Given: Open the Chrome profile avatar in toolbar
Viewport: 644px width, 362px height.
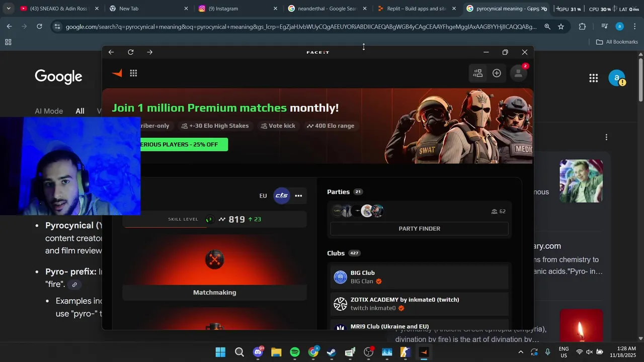Looking at the screenshot, I should (619, 27).
